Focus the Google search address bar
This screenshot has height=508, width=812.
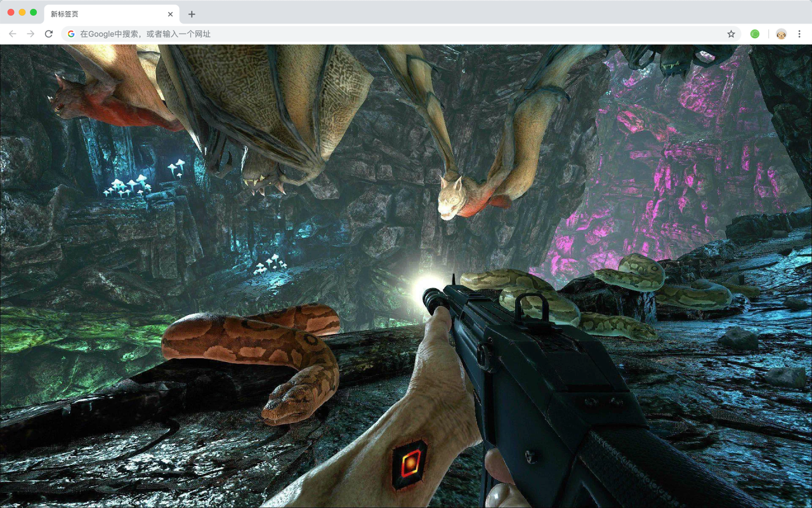402,34
